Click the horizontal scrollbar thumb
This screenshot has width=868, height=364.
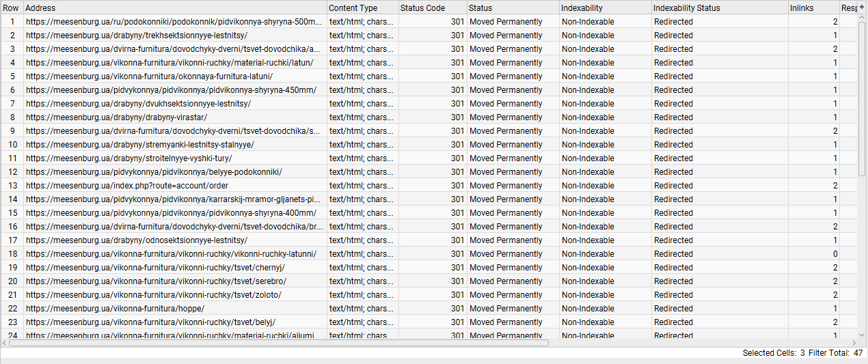(x=279, y=342)
